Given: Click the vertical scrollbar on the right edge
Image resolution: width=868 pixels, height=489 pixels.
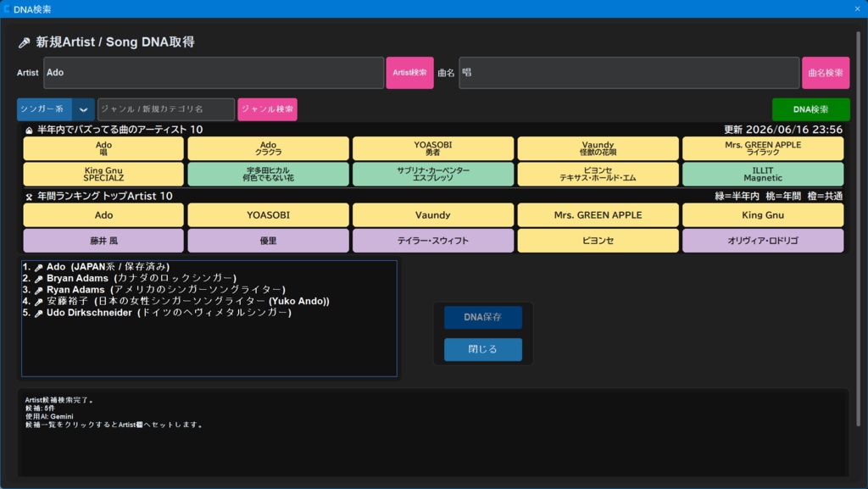Looking at the screenshot, I should [x=858, y=229].
